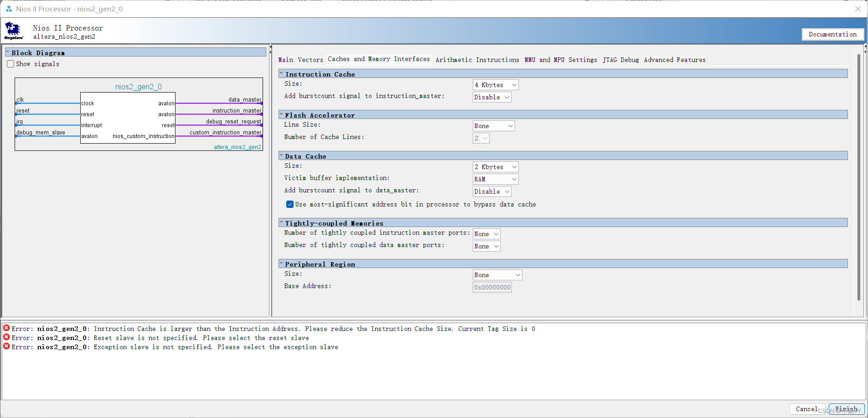
Task: Click the debug_reset_request port label
Action: click(x=233, y=121)
